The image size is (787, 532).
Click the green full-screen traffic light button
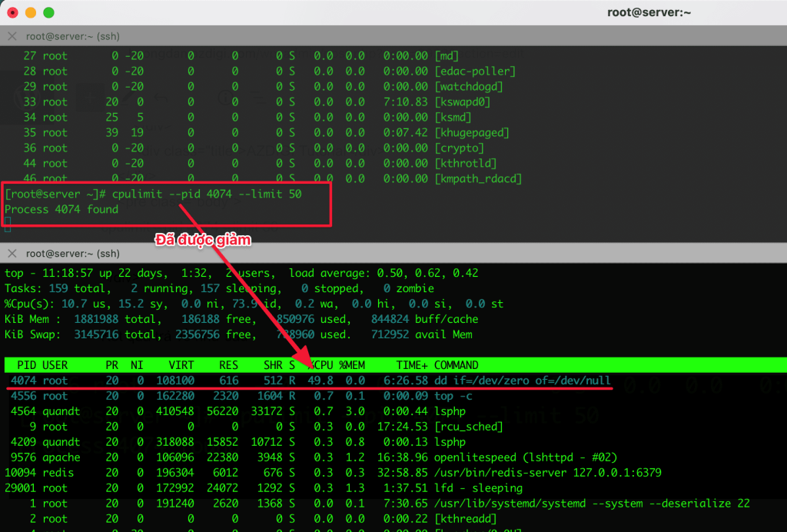coord(49,12)
